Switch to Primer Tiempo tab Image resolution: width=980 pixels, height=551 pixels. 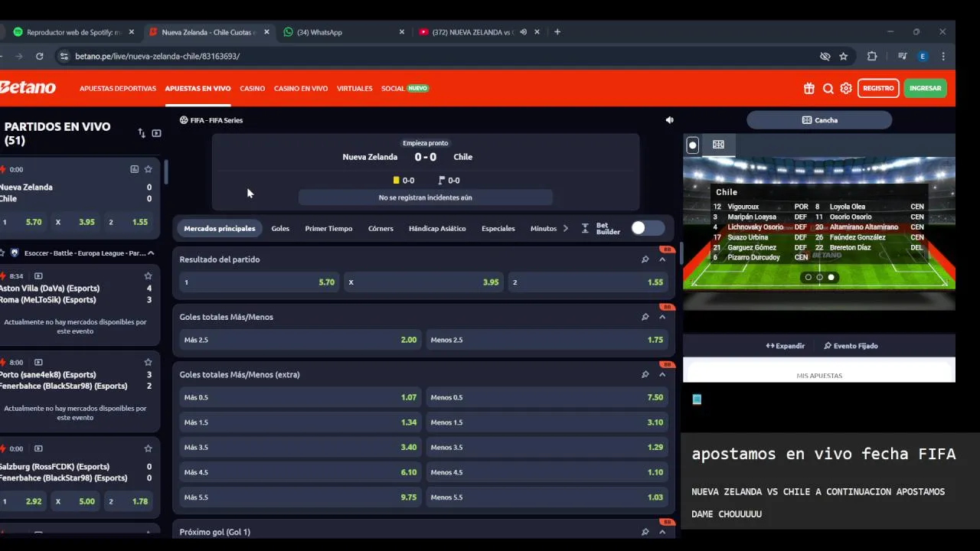point(328,228)
